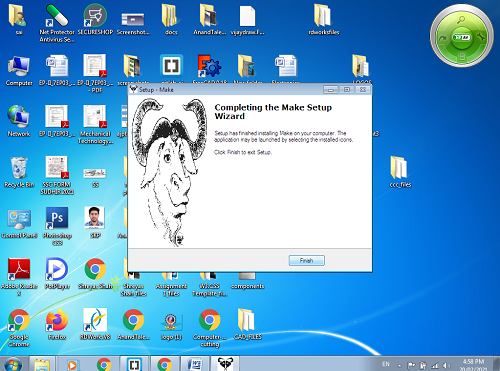The width and height of the screenshot is (500, 371).
Task: Click the network signal tray icon
Action: tap(435, 365)
